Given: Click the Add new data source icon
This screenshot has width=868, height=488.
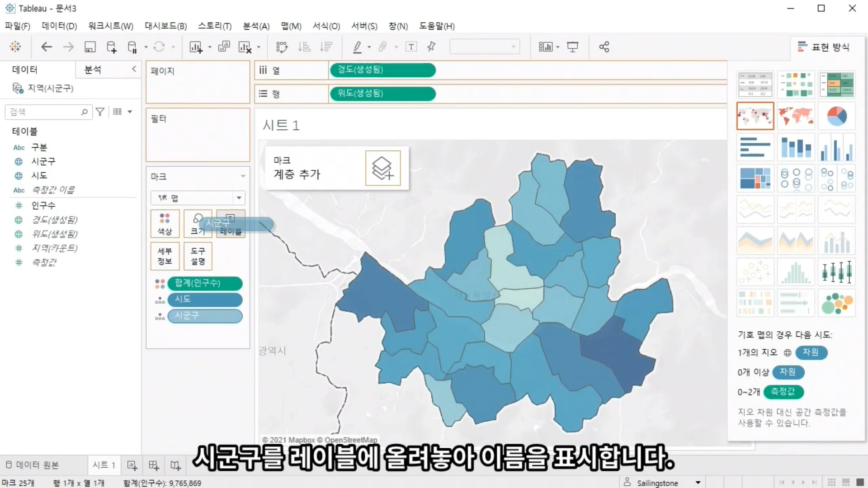Looking at the screenshot, I should (x=111, y=47).
